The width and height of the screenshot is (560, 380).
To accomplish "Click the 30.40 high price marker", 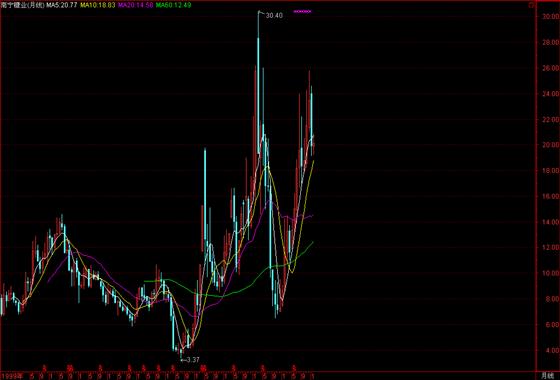I will tap(274, 16).
